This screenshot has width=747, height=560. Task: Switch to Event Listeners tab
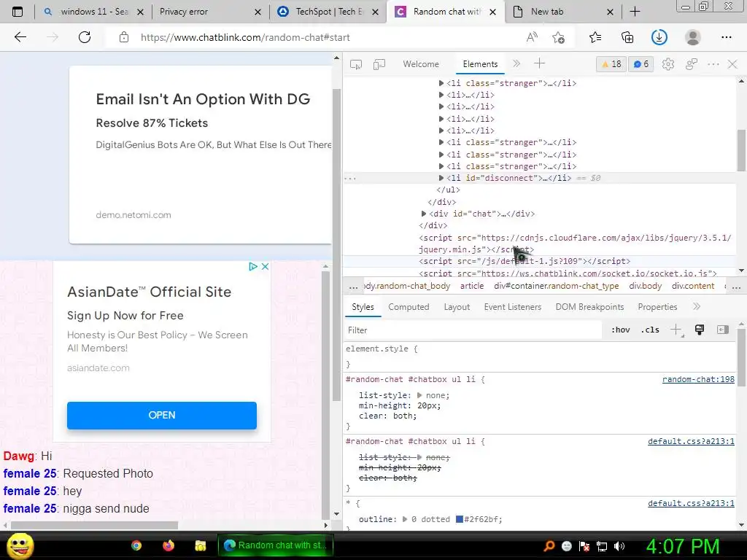[x=513, y=307]
